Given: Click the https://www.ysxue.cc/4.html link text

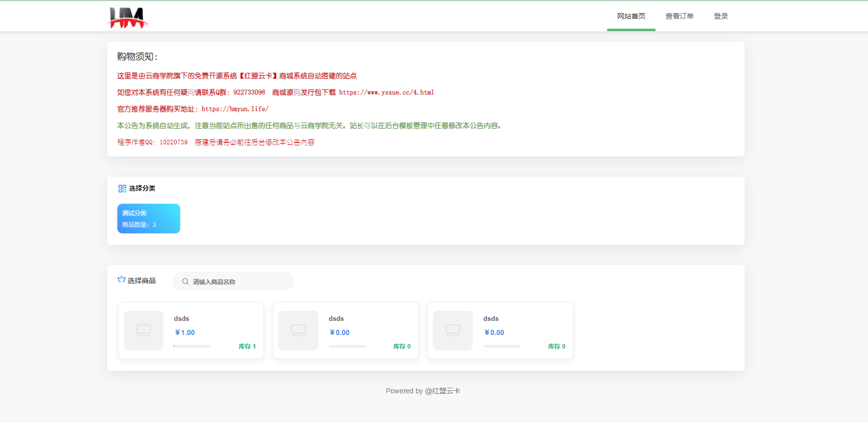Looking at the screenshot, I should [x=386, y=93].
